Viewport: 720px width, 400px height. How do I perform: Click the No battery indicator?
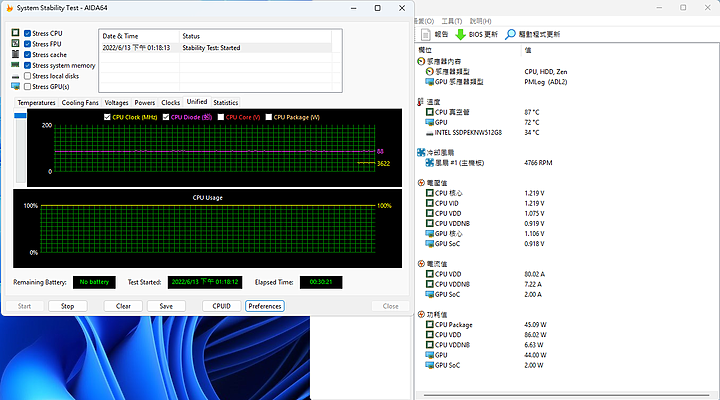click(94, 282)
